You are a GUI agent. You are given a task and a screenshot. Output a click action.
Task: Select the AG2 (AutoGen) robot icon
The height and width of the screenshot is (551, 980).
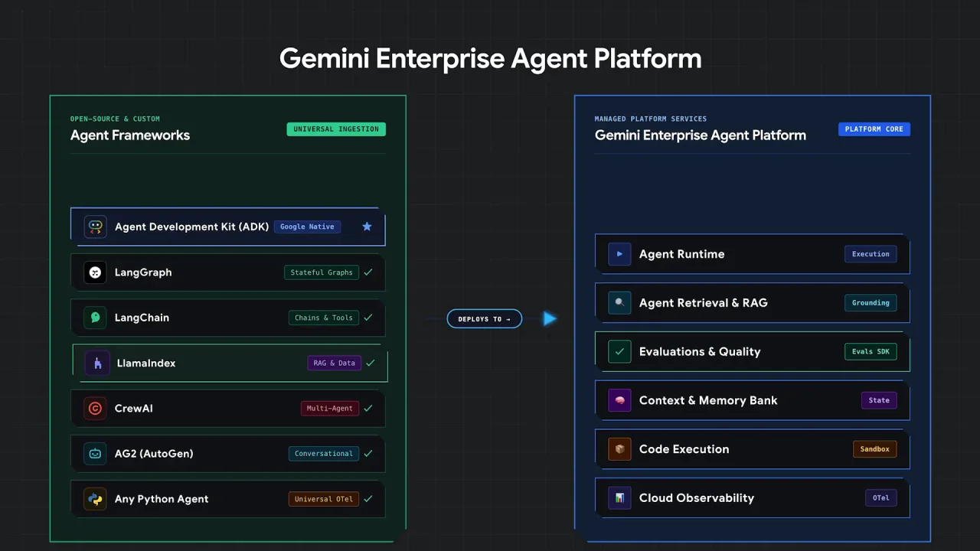[x=95, y=454]
